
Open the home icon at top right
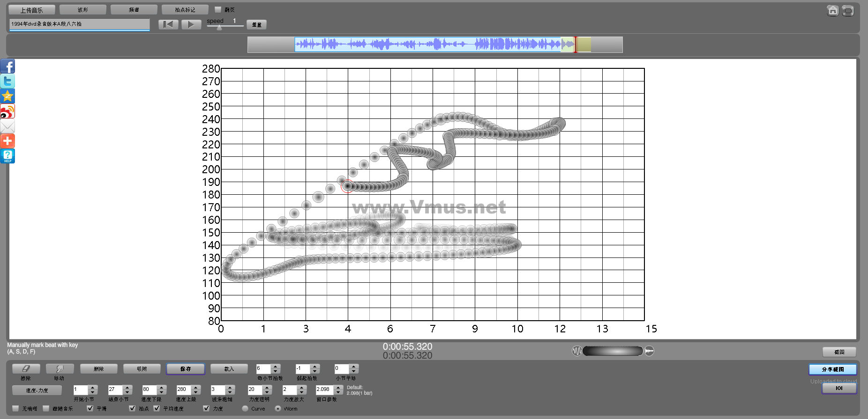pyautogui.click(x=832, y=10)
